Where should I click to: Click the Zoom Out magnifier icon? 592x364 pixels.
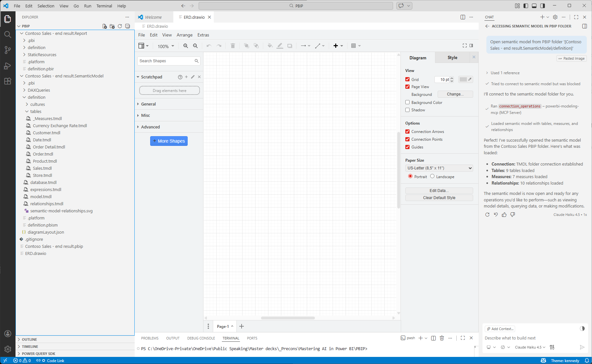click(195, 46)
